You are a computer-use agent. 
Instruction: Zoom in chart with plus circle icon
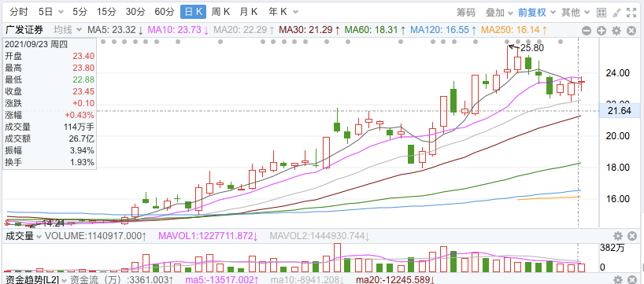point(601,31)
